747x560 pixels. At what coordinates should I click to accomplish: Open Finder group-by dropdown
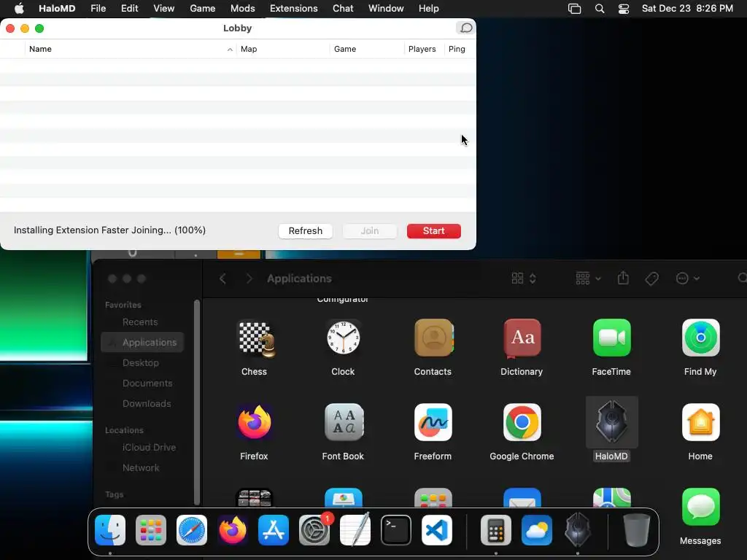point(589,279)
